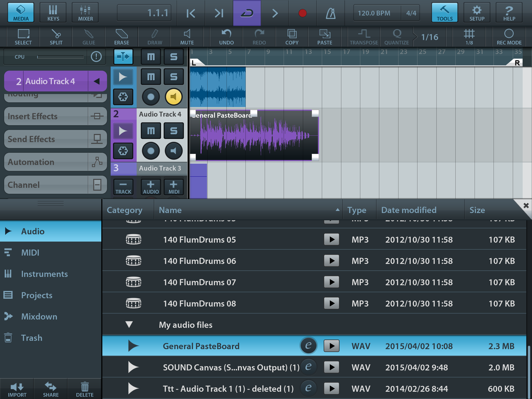Select the MIDI category
The width and height of the screenshot is (532, 399).
[x=51, y=252]
